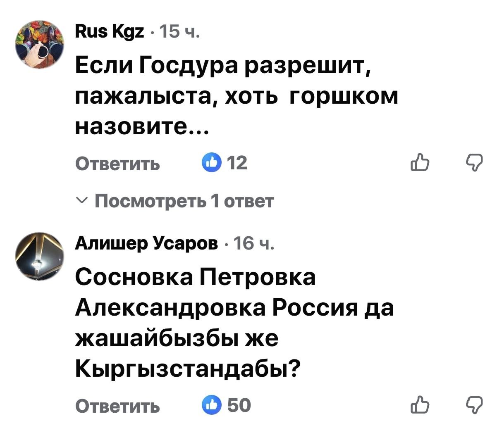Like Алишер Усаров's comment with thumbs-up
This screenshot has width=504, height=428.
click(420, 405)
